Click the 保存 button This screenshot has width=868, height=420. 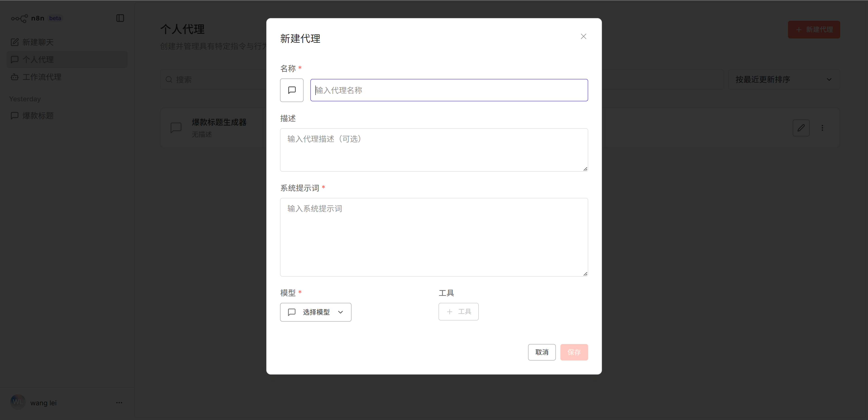click(574, 352)
